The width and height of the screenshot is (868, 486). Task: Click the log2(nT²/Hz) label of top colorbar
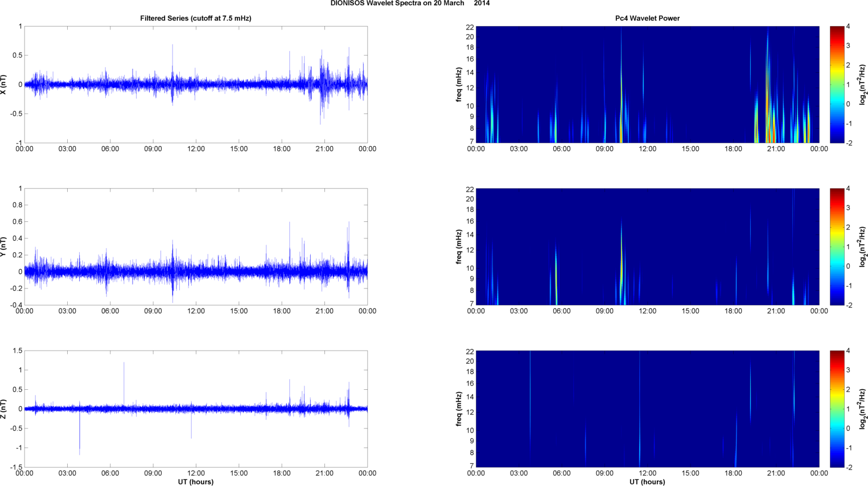point(863,85)
